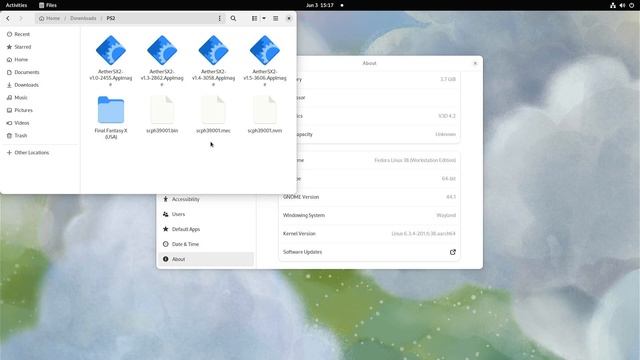The image size is (640, 360).
Task: Open AetherSX2-v1.4-3058 AppImage file
Action: (213, 60)
